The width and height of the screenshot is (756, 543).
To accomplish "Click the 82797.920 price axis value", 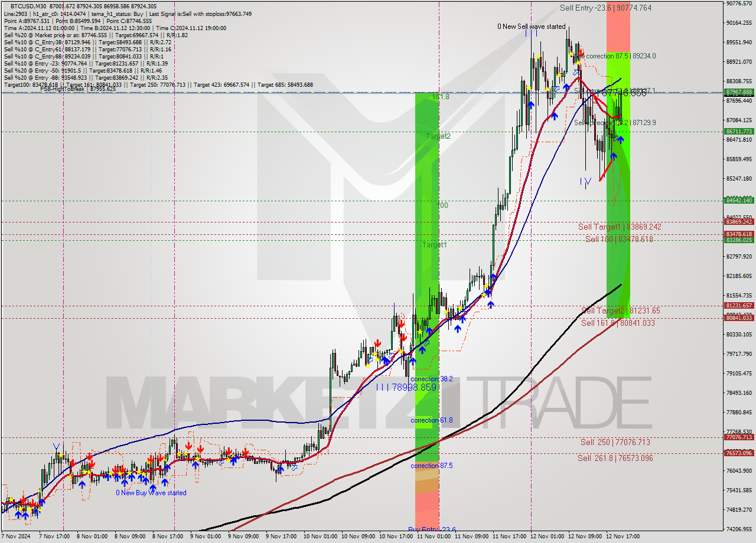I will [739, 257].
